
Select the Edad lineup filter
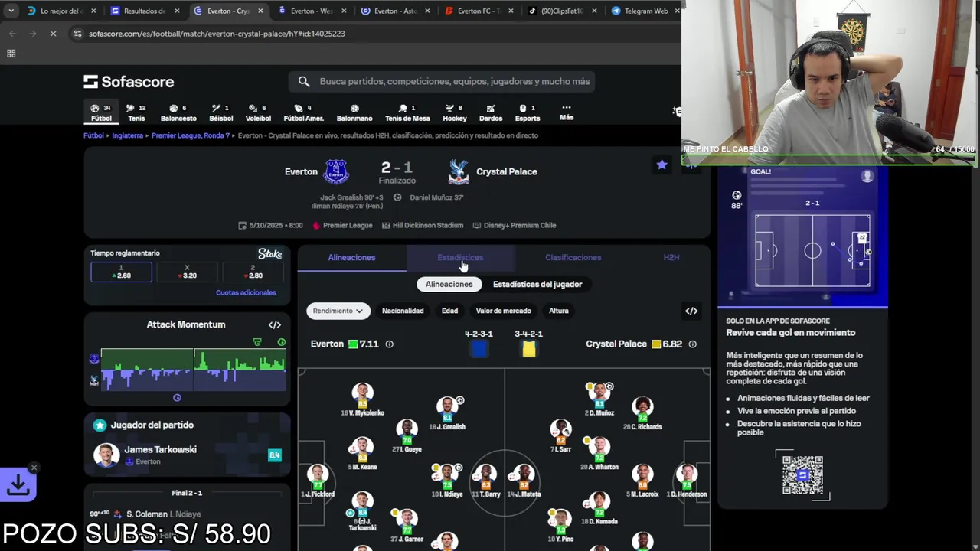pos(449,311)
